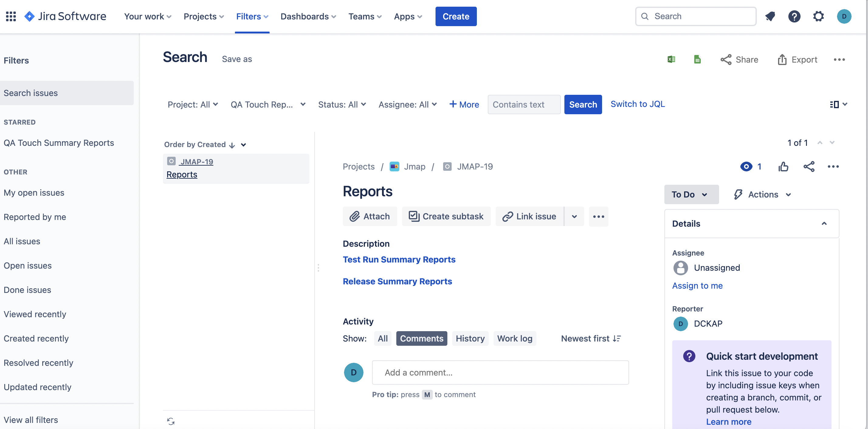Click the Attach paperclip button
The image size is (868, 429).
point(370,216)
